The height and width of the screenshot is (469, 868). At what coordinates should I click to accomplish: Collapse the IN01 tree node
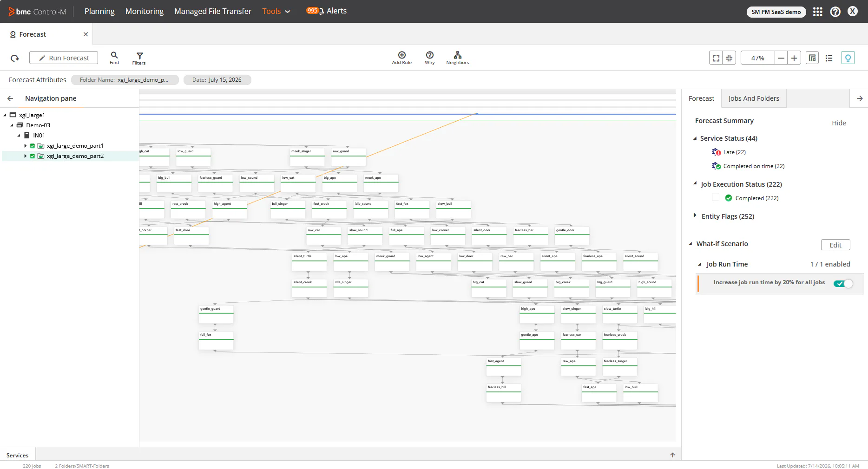click(19, 136)
